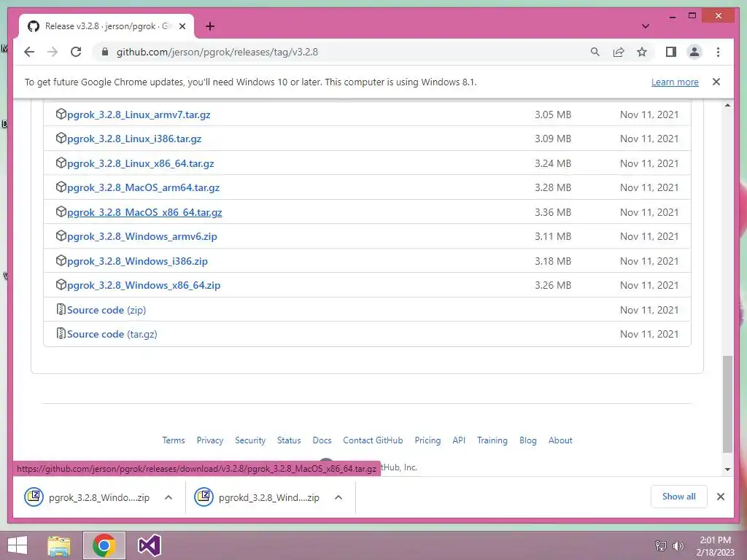Share this page using the share icon
Screen dimensions: 747x560
click(619, 52)
